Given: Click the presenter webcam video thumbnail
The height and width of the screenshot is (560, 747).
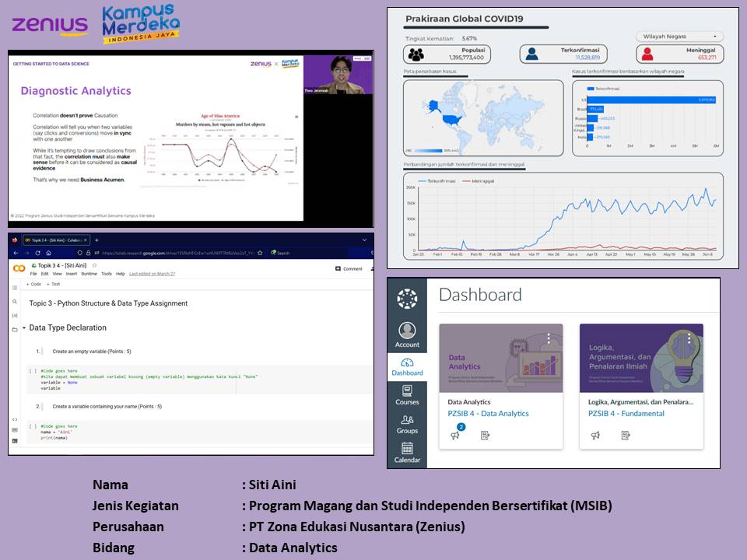Looking at the screenshot, I should 338,75.
